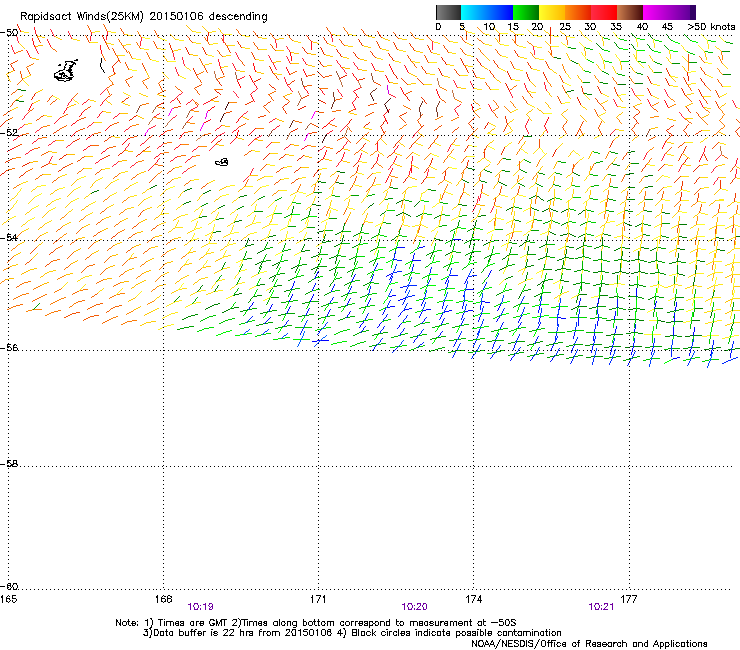
Task: Click the map title 'Rapidsact Winds(25KM) 20150106 descending'
Action: [x=143, y=17]
